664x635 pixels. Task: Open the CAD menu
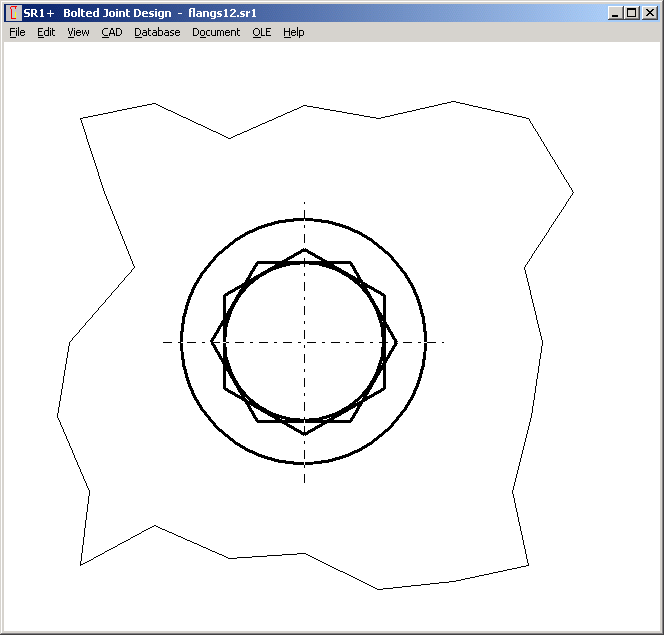tap(111, 32)
